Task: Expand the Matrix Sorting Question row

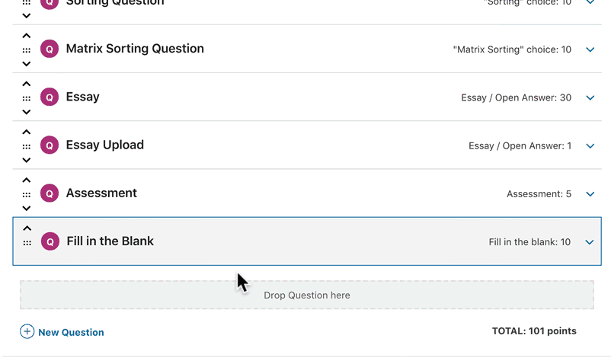Action: [590, 49]
